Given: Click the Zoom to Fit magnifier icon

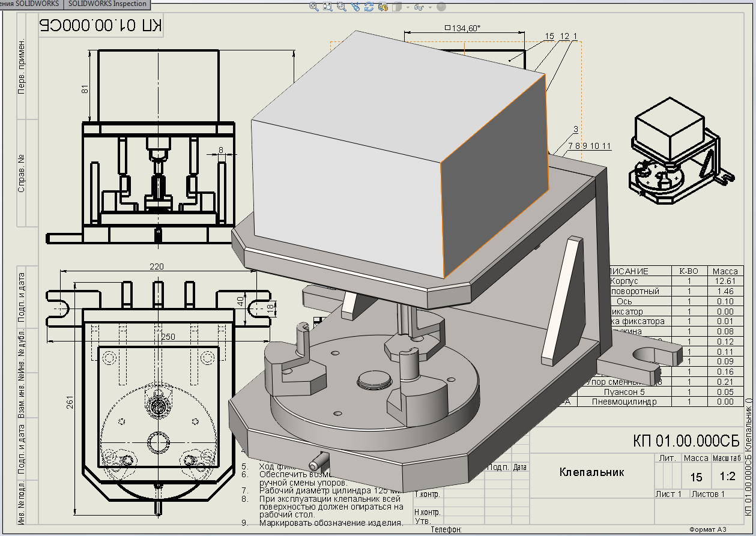Looking at the screenshot, I should (x=313, y=7).
